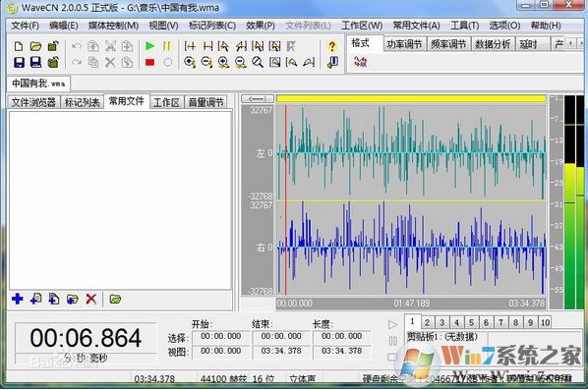
Task: Select the 功率调节 effects tab
Action: tap(405, 44)
